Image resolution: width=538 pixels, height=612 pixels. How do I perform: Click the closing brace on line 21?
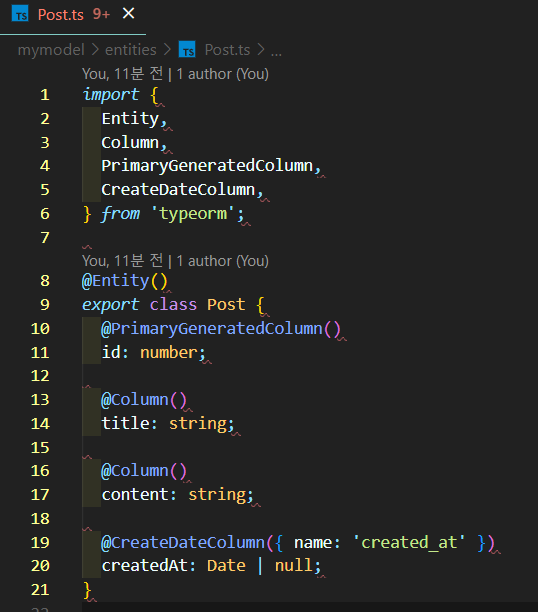tap(87, 590)
